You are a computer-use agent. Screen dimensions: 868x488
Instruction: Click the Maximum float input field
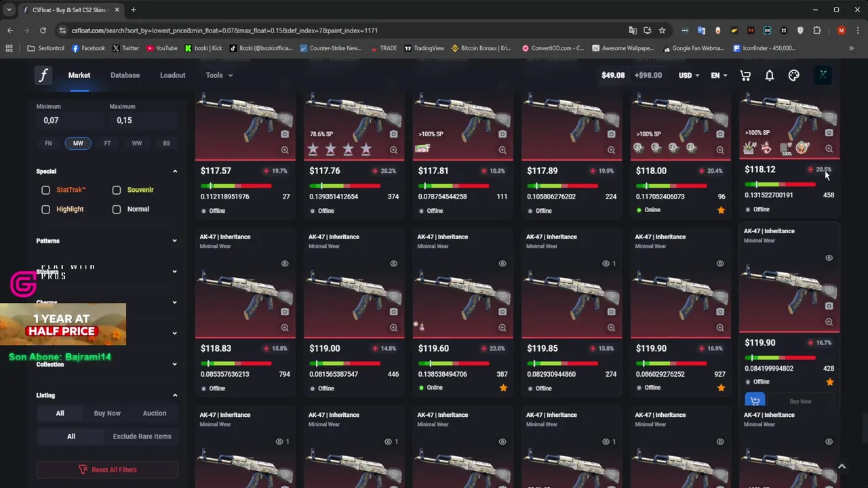point(143,120)
